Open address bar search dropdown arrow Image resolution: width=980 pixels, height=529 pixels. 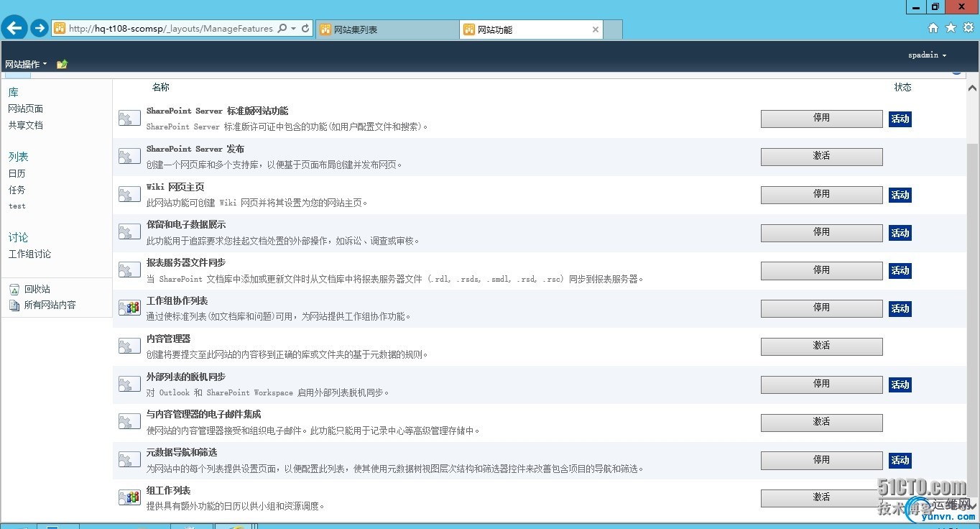(x=293, y=29)
